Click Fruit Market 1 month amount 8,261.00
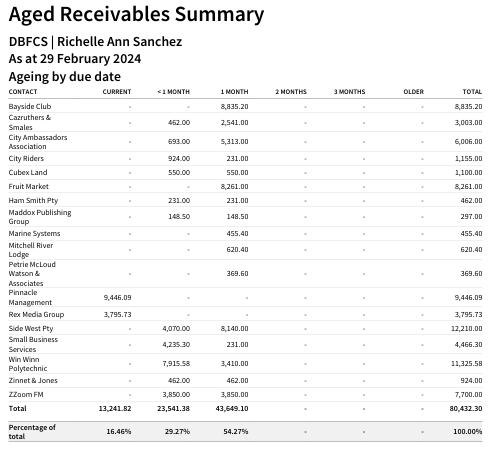Screen dimensions: 490x450 click(234, 186)
